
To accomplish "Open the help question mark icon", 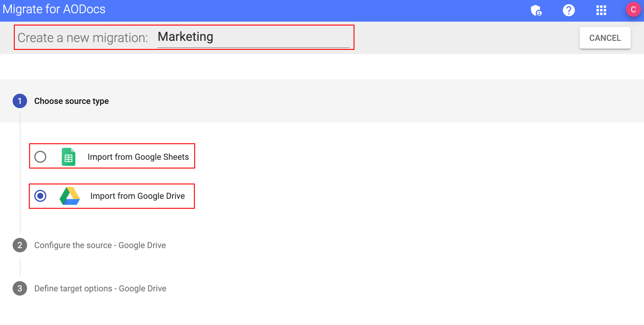I will (569, 10).
